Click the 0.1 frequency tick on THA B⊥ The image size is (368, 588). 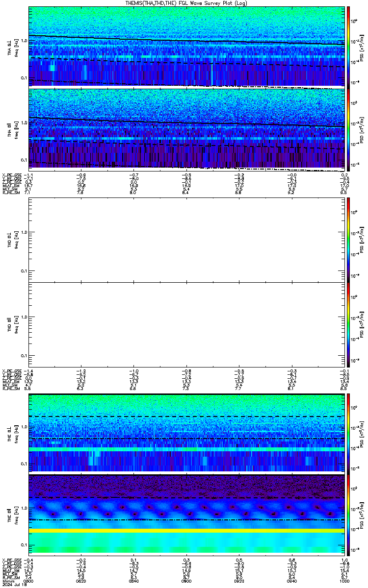24,78
